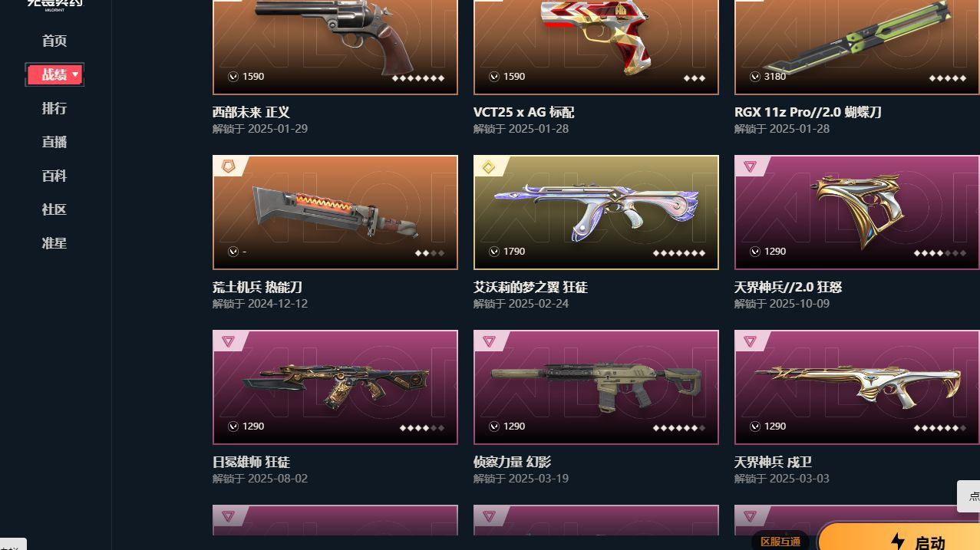The height and width of the screenshot is (550, 980).
Task: Open the 首页 sidebar item
Action: (x=54, y=41)
